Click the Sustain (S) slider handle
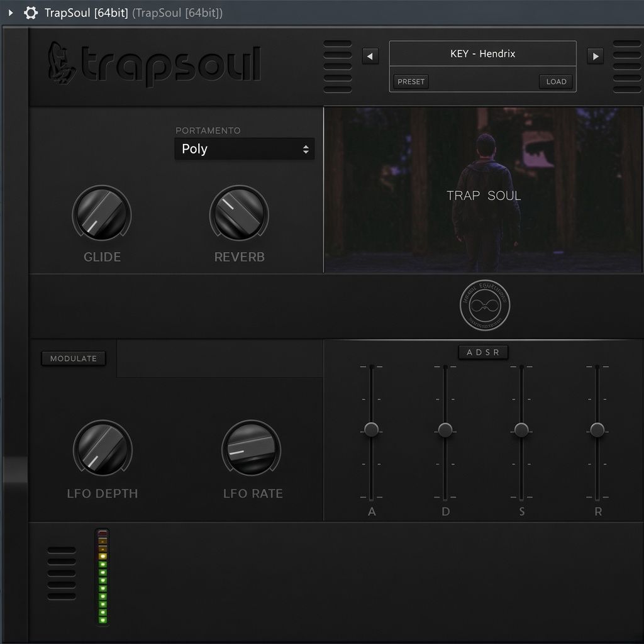The height and width of the screenshot is (644, 644). [521, 430]
